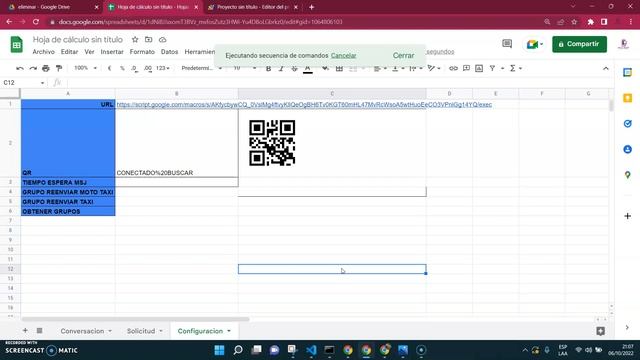640x360 pixels.
Task: Dismiss notification with Cerrar button
Action: click(403, 56)
